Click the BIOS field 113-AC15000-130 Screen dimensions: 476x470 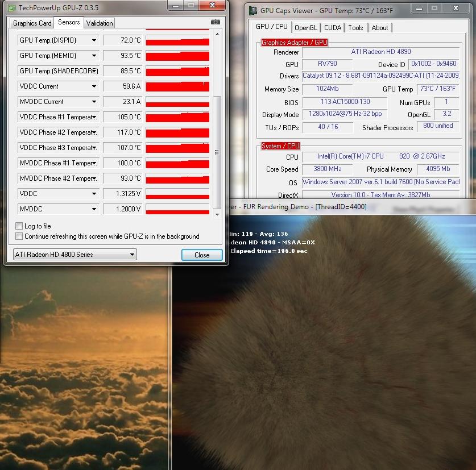point(345,102)
